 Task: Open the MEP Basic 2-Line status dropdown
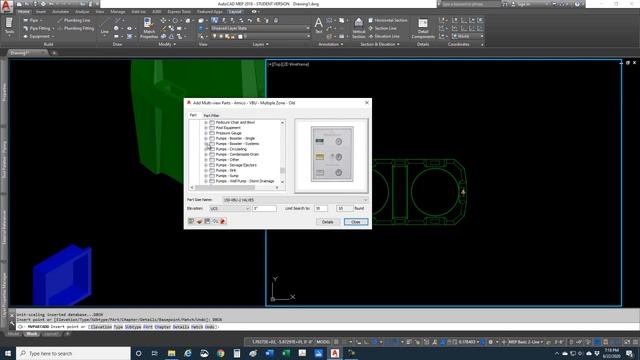tap(525, 342)
